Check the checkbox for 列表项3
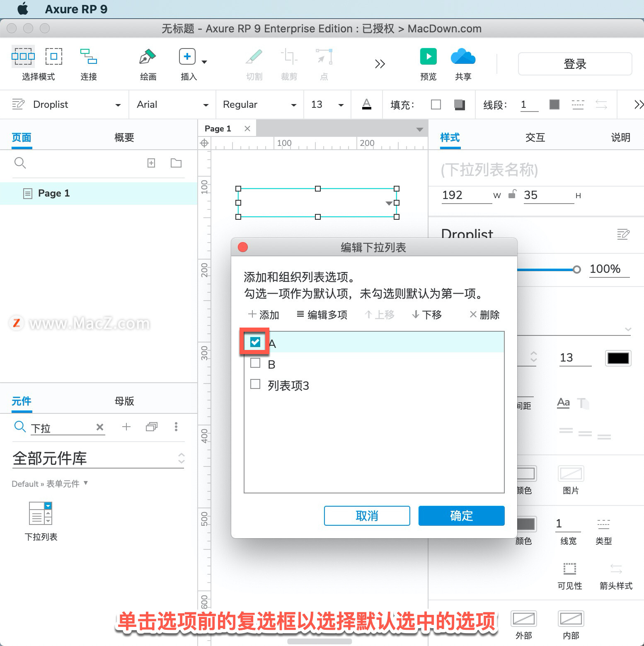This screenshot has height=646, width=644. click(255, 384)
